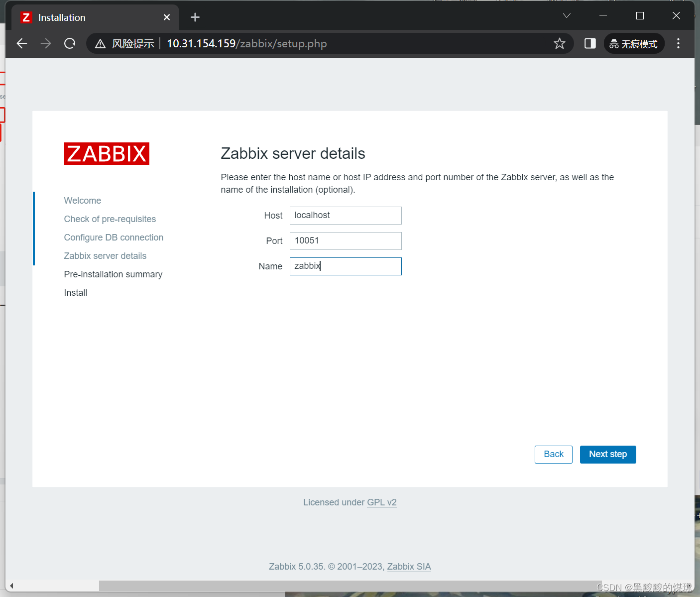Click the Zabbix logo in the wizard
Image resolution: width=700 pixels, height=597 pixels.
pyautogui.click(x=107, y=153)
